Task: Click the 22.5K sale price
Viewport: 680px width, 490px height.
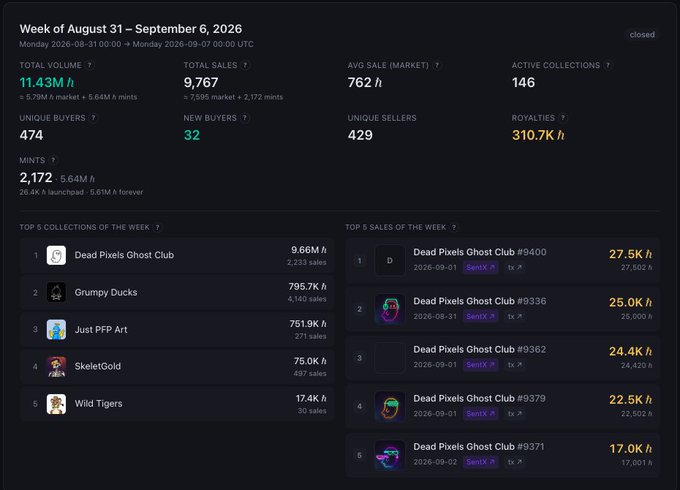Action: point(630,399)
